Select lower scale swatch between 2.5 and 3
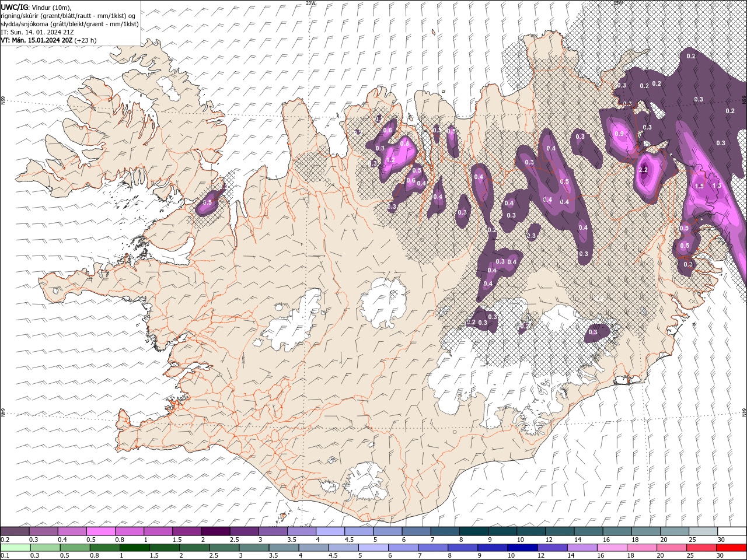Image resolution: width=747 pixels, height=560 pixels. [x=224, y=548]
